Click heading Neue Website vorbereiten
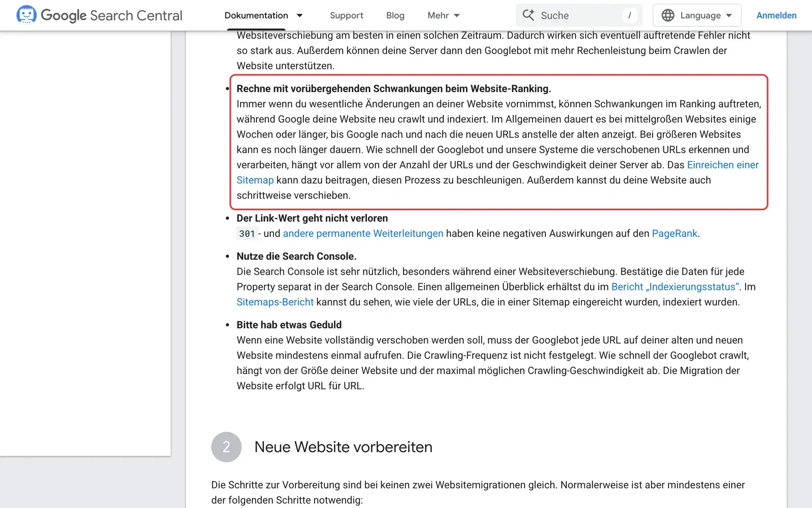812x508 pixels. 344,447
